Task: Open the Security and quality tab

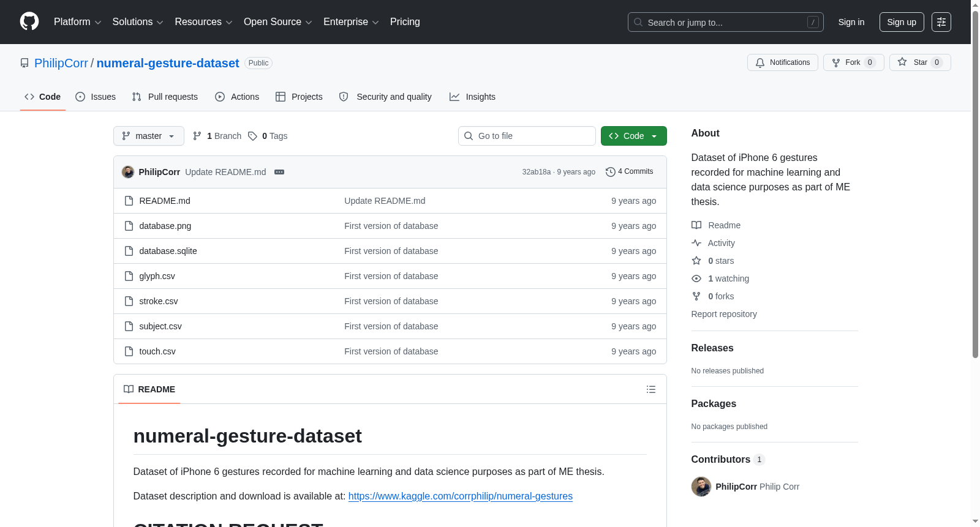Action: [x=385, y=97]
